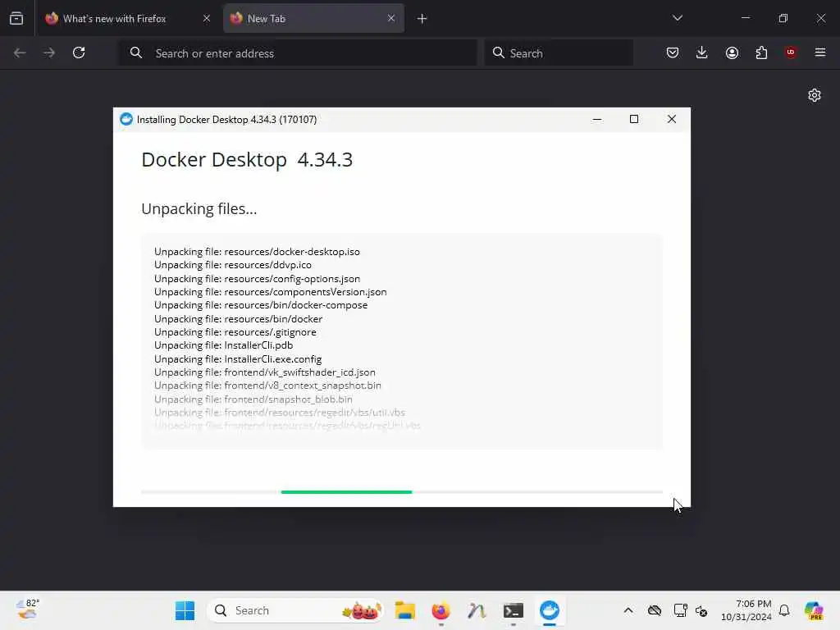Screen dimensions: 840x630
Task: Open Copilot preview icon on taskbar
Action: point(814,610)
